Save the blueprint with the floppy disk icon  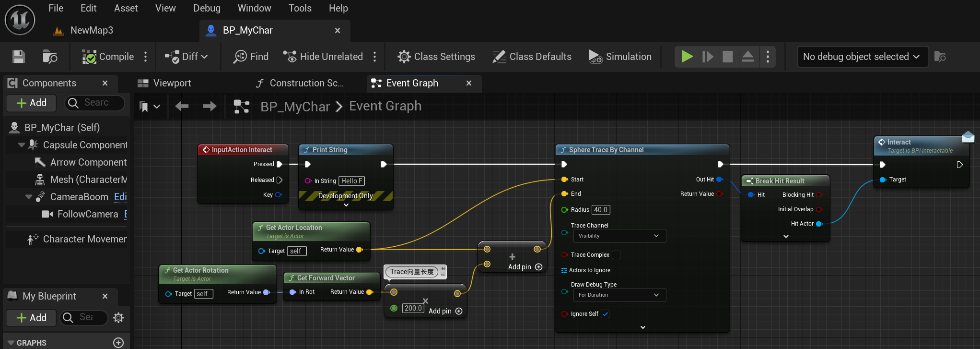(19, 57)
